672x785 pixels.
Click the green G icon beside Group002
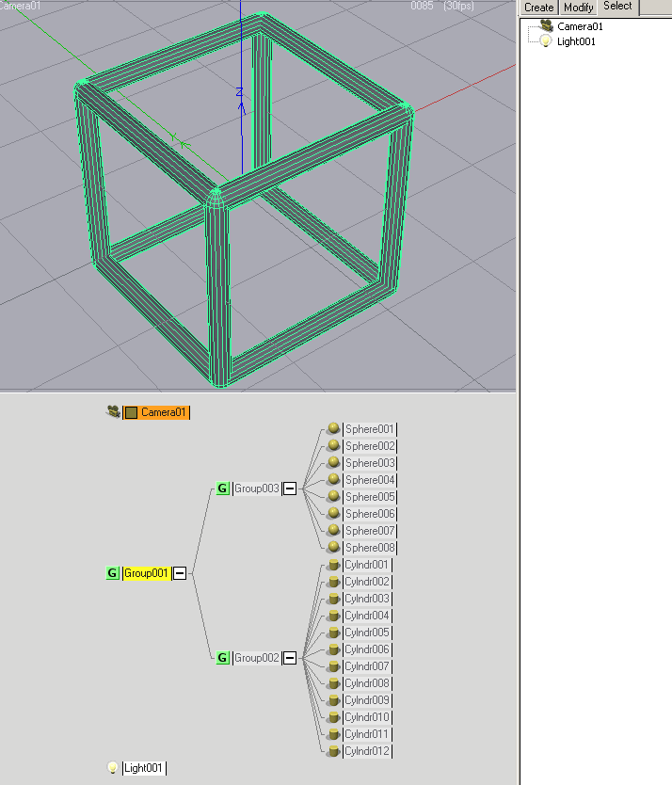[222, 658]
